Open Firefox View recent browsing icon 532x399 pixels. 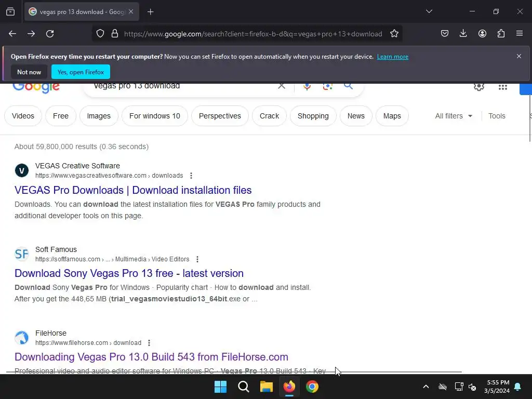[10, 12]
